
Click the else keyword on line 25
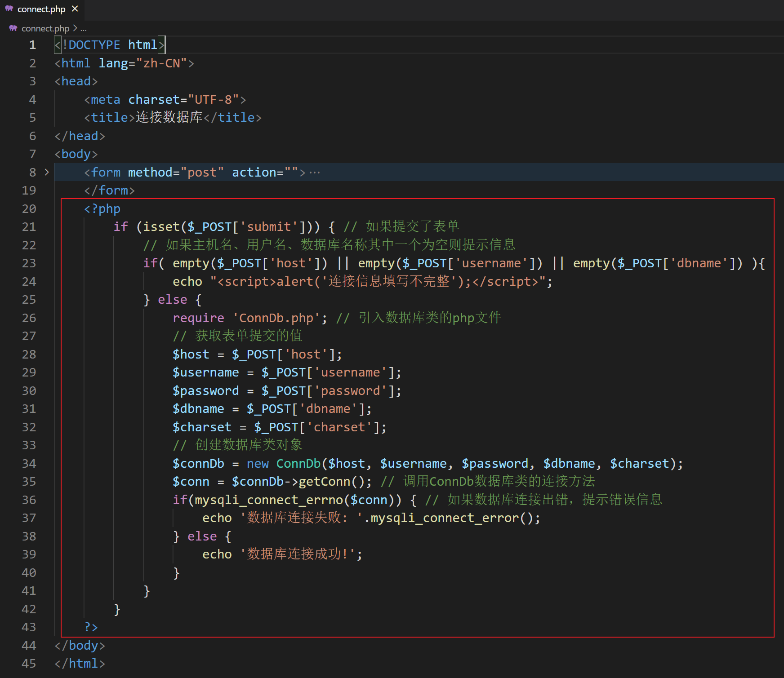(173, 300)
